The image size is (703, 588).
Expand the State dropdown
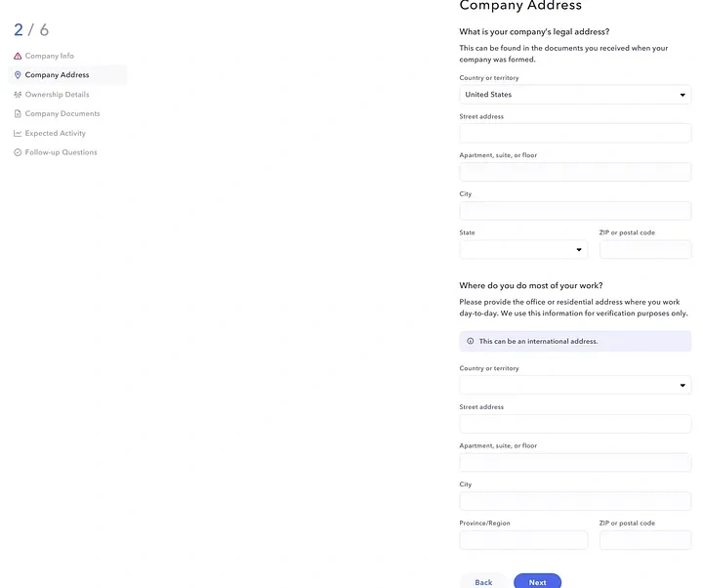523,249
